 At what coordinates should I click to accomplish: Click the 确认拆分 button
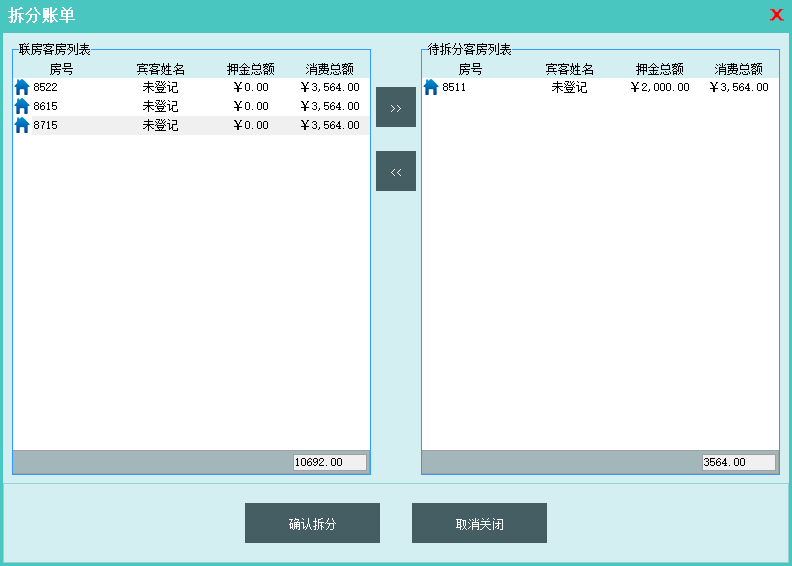pyautogui.click(x=312, y=523)
